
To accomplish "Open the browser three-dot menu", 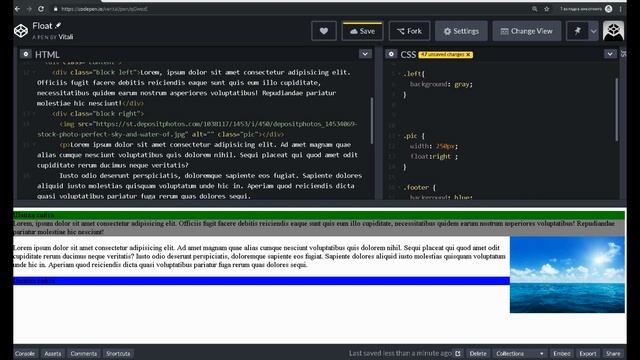I will (621, 9).
